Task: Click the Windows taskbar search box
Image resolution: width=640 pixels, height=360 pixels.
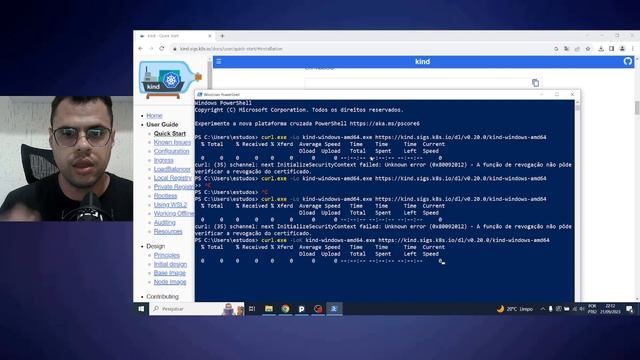Action: click(197, 309)
